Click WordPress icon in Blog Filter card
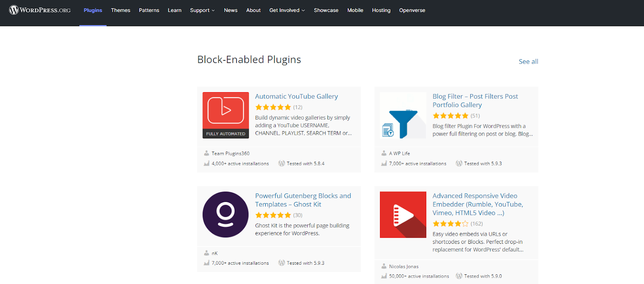Viewport: 644px width, 284px height. 459,163
